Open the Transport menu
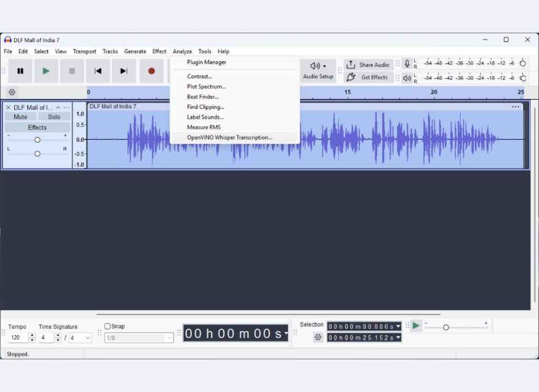 coord(85,52)
